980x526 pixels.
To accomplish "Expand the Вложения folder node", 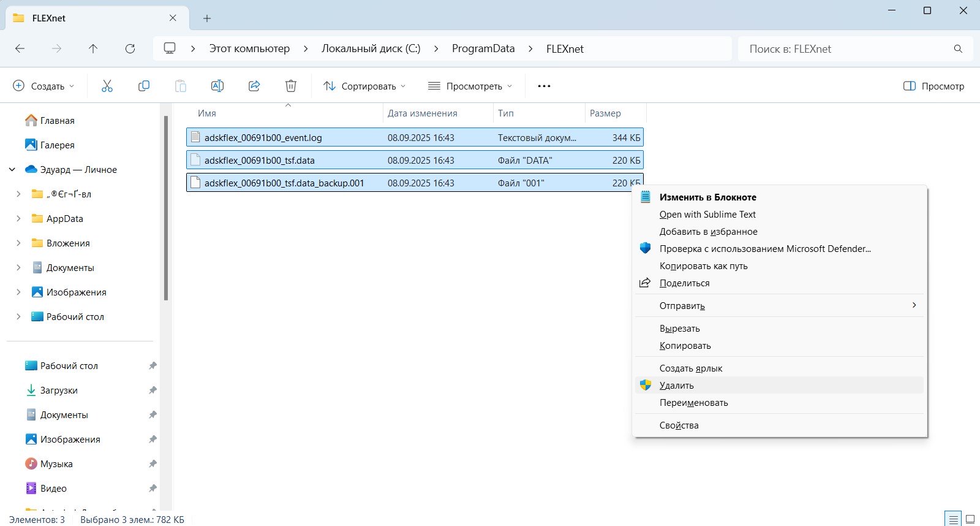I will 18,243.
